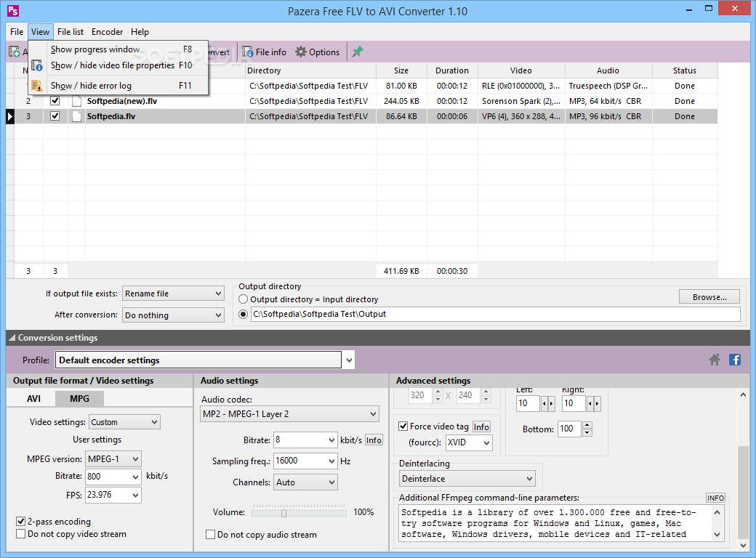Image resolution: width=756 pixels, height=558 pixels.
Task: Toggle the green pin icon
Action: [x=357, y=52]
